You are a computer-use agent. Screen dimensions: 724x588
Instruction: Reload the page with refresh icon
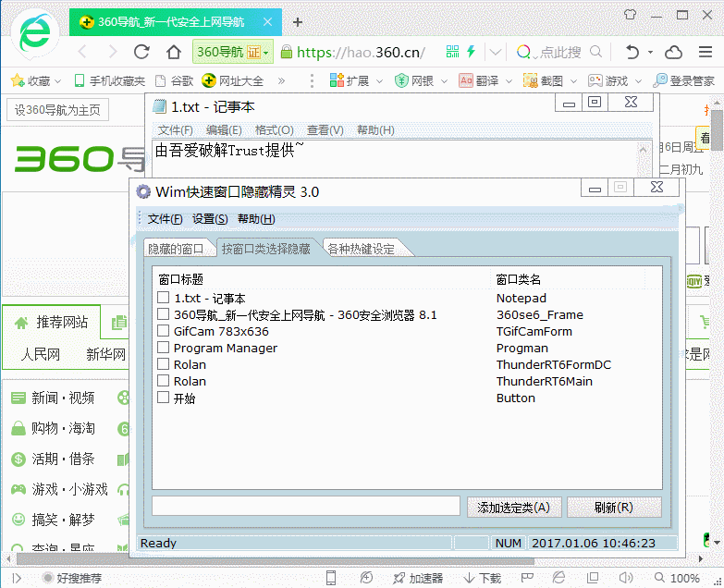click(x=141, y=52)
